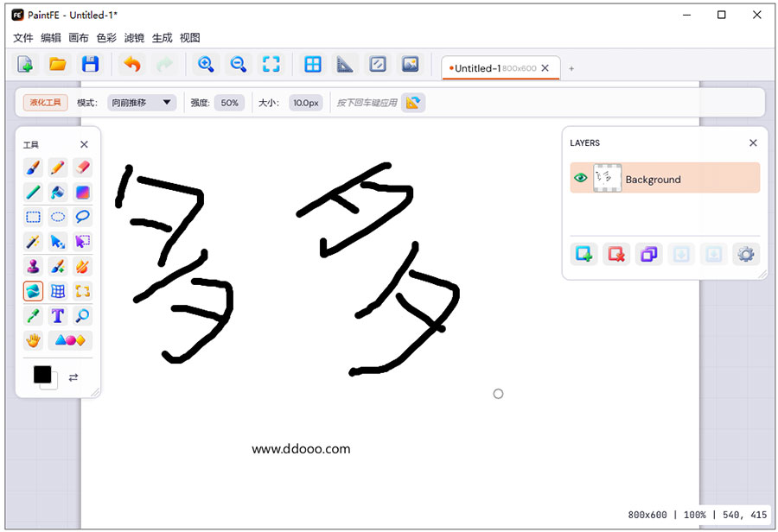Open the 滤镜 menu
778x532 pixels.
click(x=134, y=38)
